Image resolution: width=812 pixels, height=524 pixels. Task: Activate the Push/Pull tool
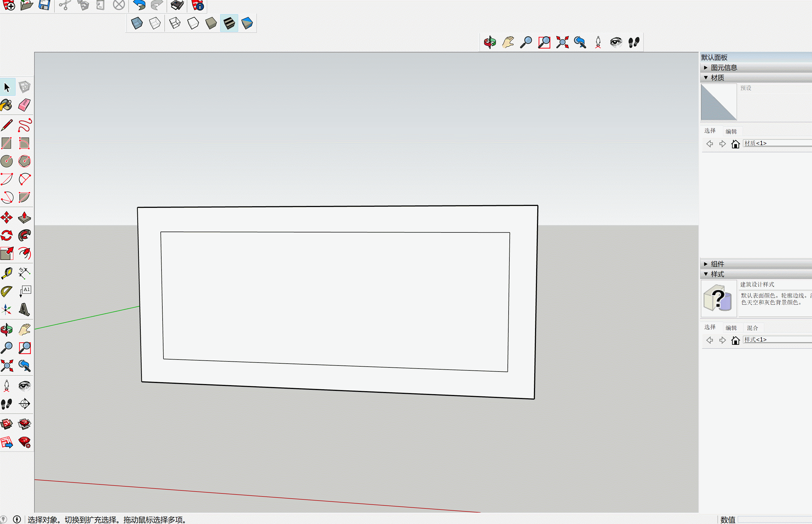(24, 217)
